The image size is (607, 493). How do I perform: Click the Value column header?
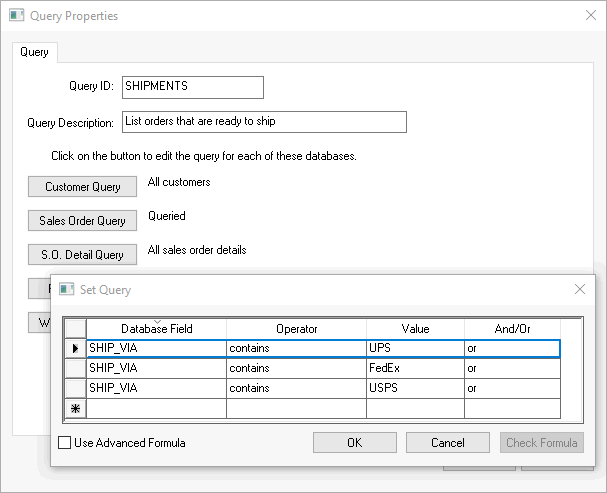pos(415,329)
